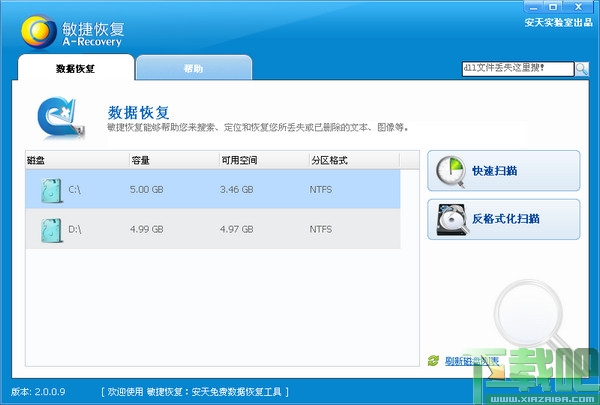Screen dimensions: 600x405
Task: Open the 帮助 tab
Action: pos(194,68)
